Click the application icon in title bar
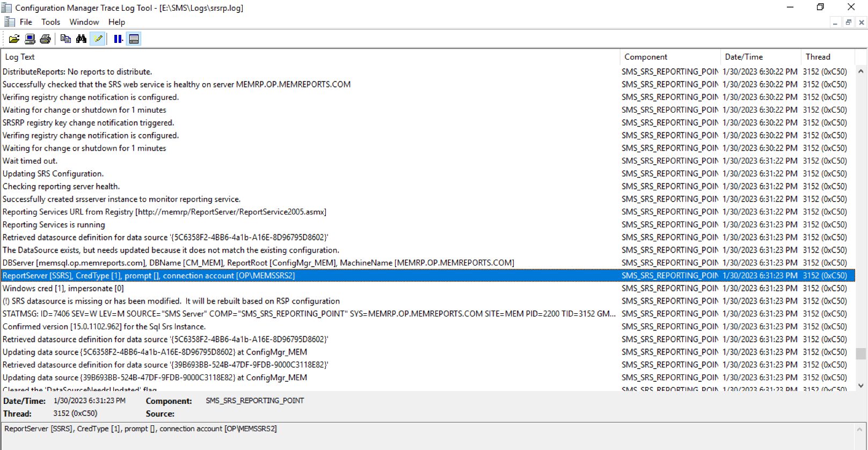The image size is (868, 450). tap(6, 8)
